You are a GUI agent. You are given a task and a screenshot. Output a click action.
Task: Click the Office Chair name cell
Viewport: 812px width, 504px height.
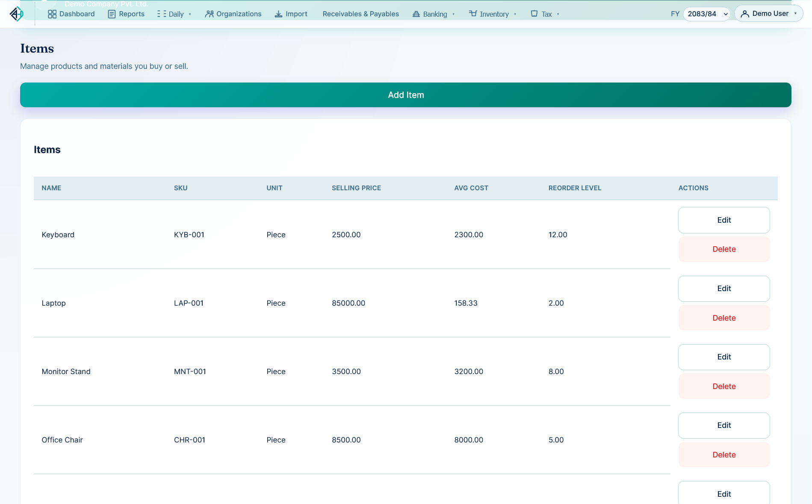click(62, 440)
